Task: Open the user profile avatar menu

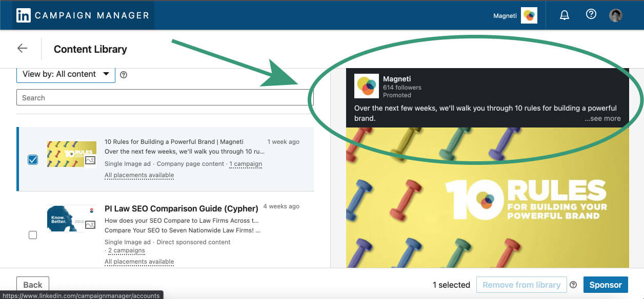Action: tap(616, 15)
